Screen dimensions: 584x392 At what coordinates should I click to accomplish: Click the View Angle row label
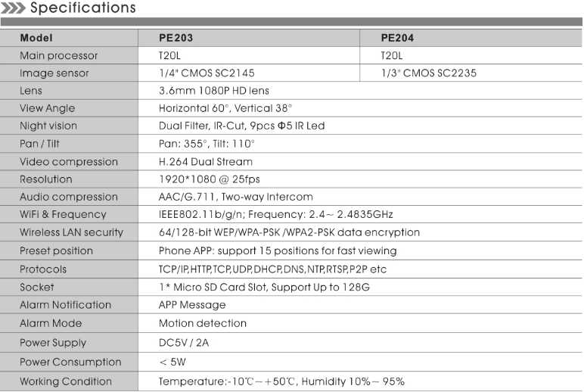48,108
